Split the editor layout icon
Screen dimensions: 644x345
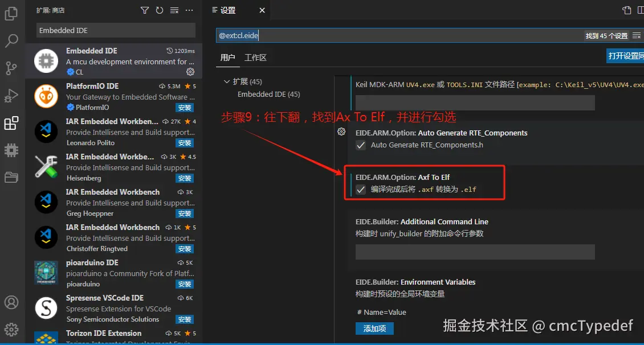click(641, 10)
